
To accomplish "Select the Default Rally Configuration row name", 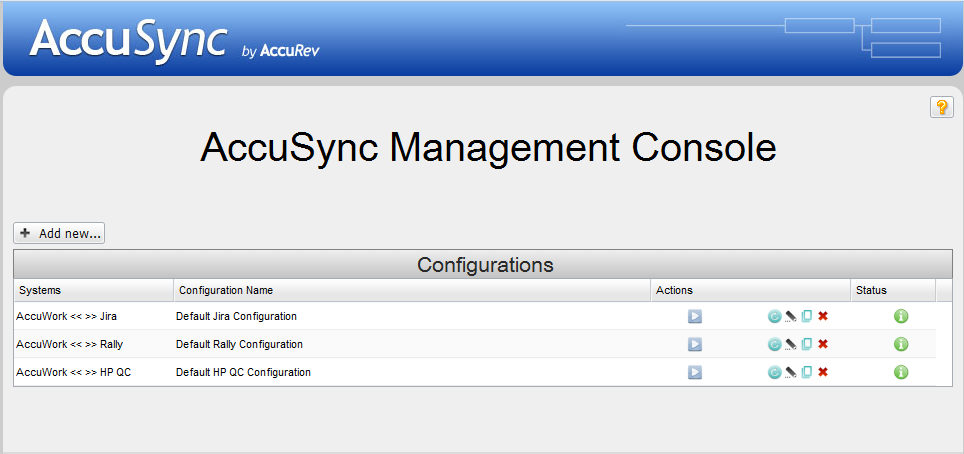I will point(239,344).
